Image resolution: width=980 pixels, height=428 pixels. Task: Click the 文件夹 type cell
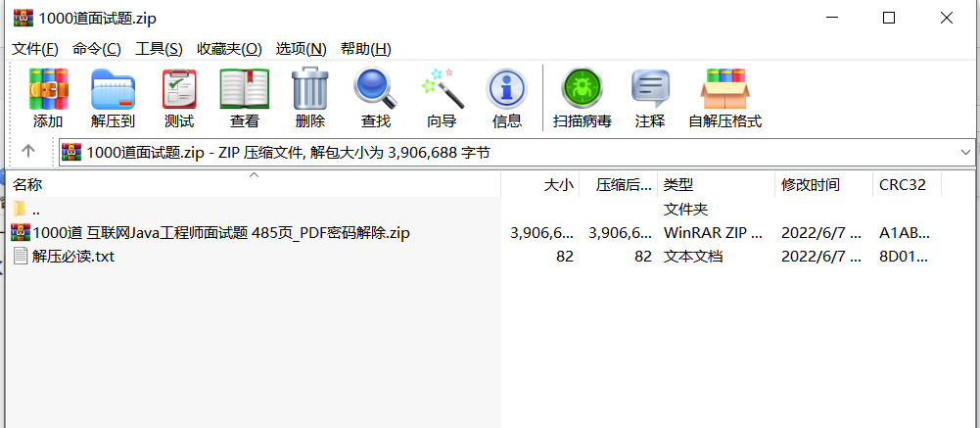685,209
